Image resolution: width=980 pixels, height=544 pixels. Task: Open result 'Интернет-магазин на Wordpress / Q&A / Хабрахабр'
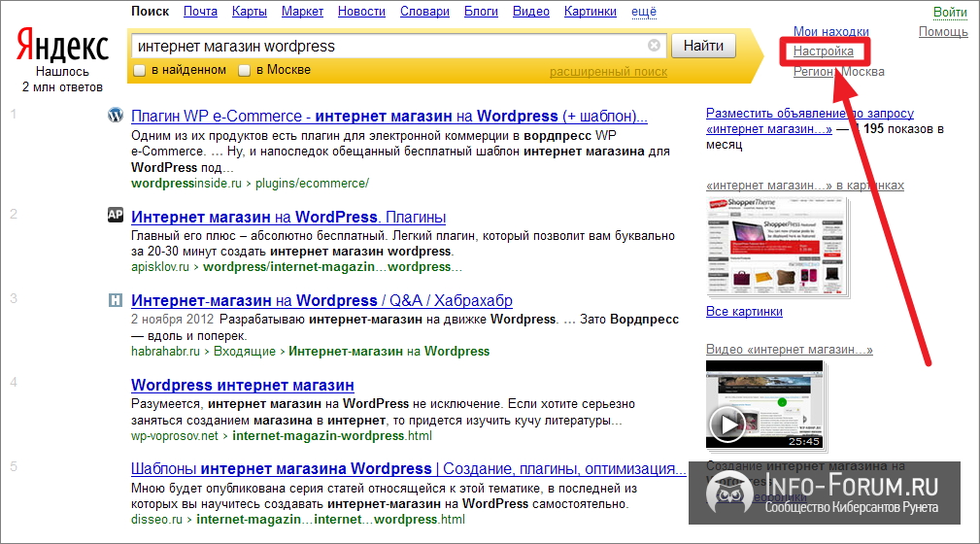321,301
